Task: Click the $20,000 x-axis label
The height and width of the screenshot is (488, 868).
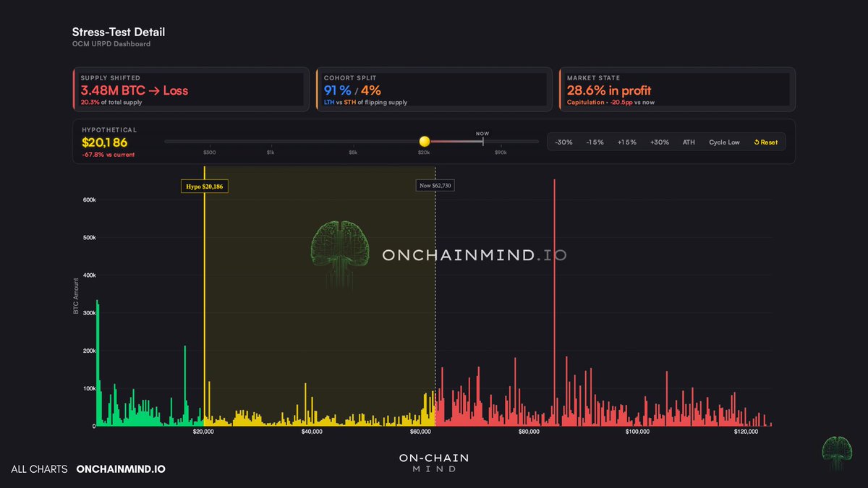Action: [x=204, y=432]
